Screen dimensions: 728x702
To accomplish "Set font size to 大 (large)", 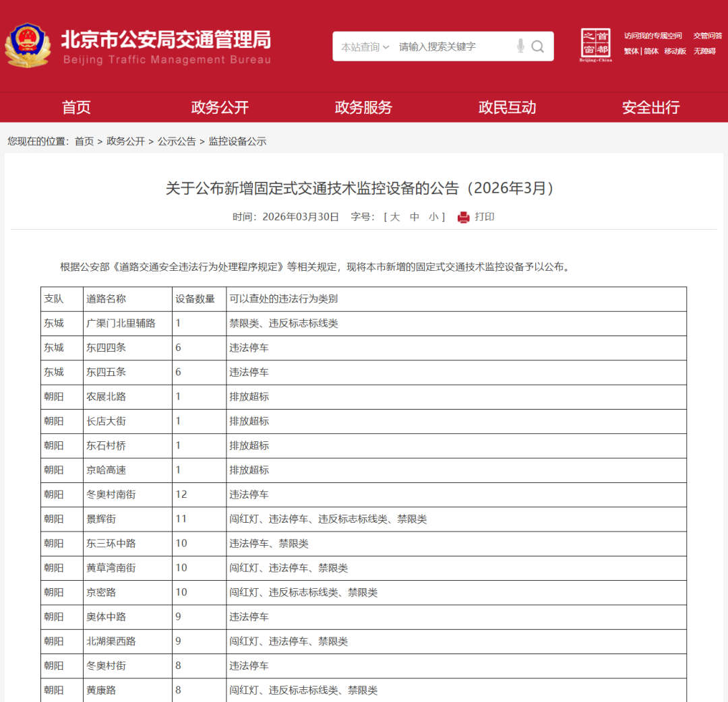I will pyautogui.click(x=395, y=217).
